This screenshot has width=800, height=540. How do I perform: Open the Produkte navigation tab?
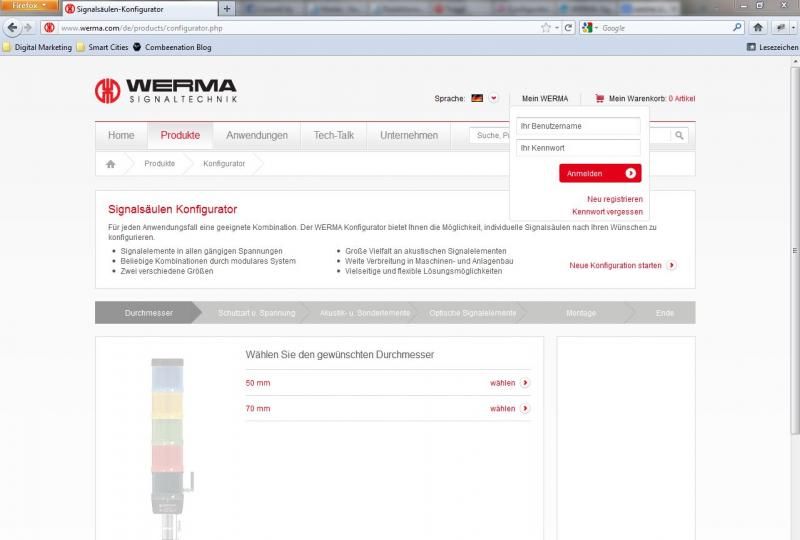pyautogui.click(x=180, y=135)
